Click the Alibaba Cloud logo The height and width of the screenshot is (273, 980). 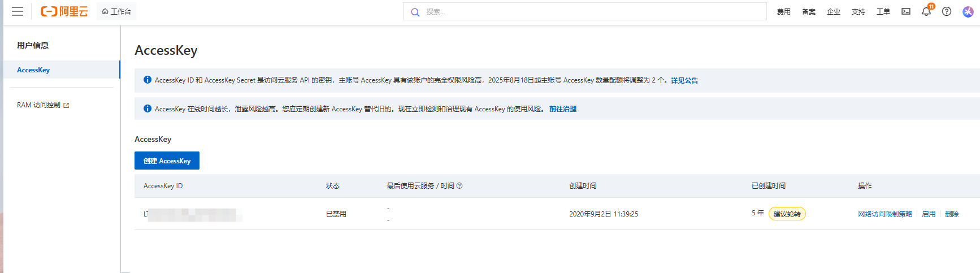click(64, 11)
